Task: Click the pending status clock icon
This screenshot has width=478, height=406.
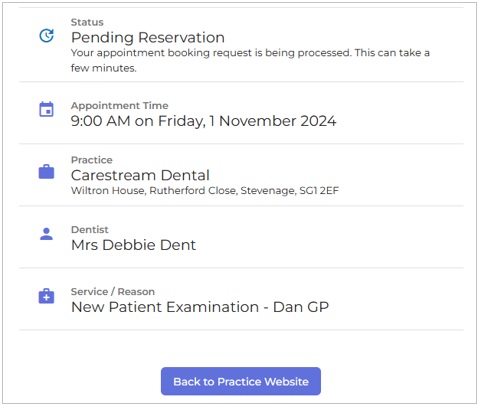Action: click(x=46, y=35)
